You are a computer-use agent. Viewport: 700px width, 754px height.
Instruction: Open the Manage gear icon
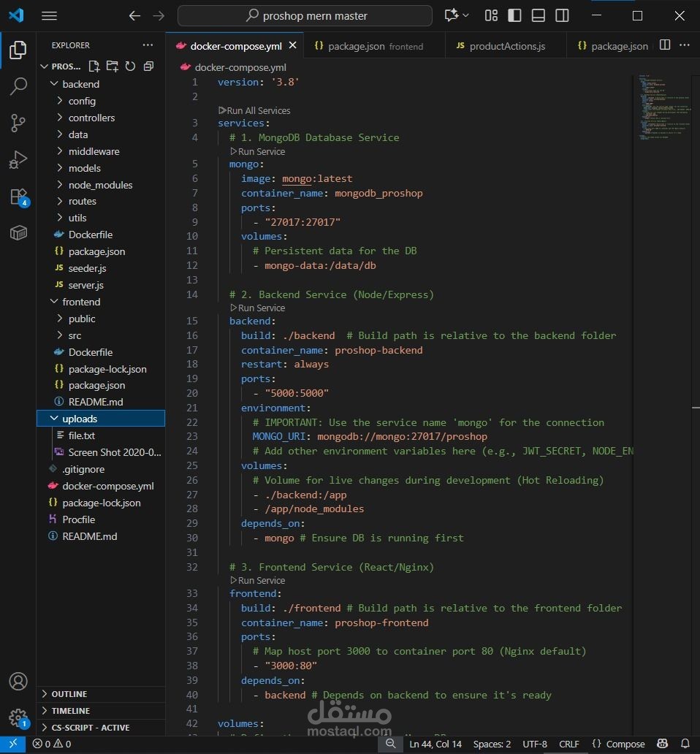pos(18,718)
